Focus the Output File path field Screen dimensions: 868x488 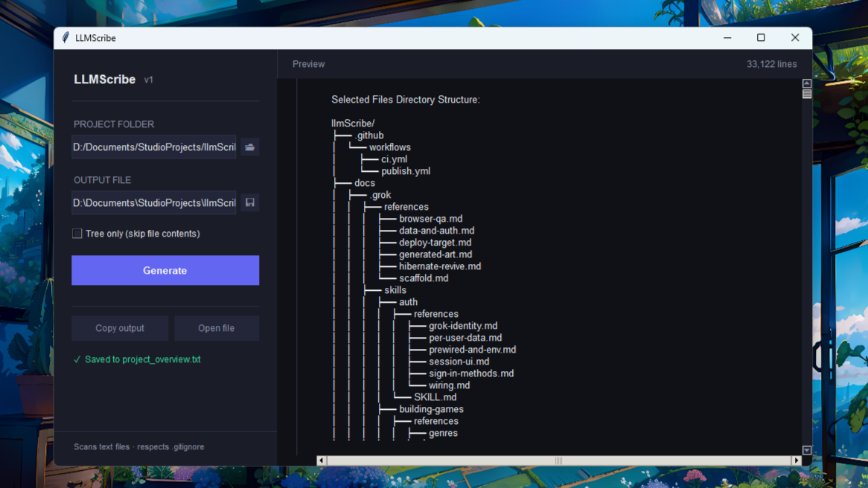pos(154,203)
